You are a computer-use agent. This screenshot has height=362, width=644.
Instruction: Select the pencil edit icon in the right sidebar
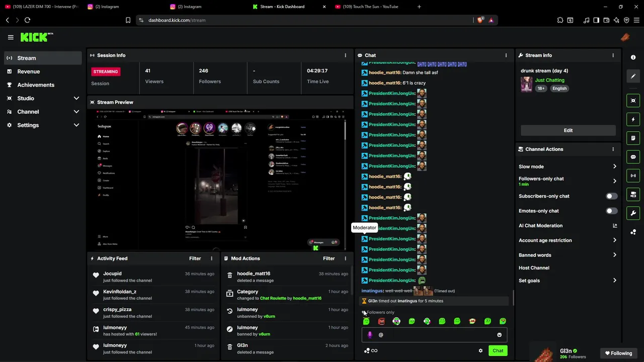pos(633,76)
